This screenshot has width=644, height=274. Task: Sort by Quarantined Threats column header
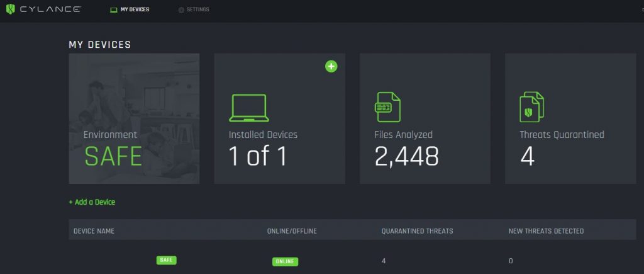tap(418, 231)
